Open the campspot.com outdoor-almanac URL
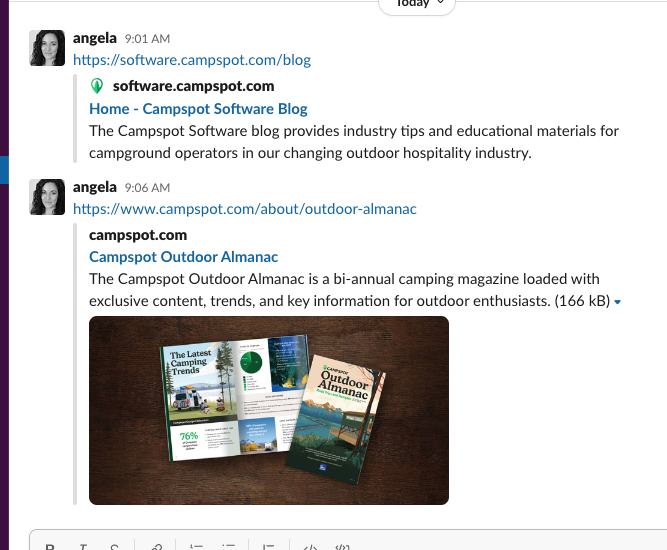667x550 pixels. coord(245,209)
